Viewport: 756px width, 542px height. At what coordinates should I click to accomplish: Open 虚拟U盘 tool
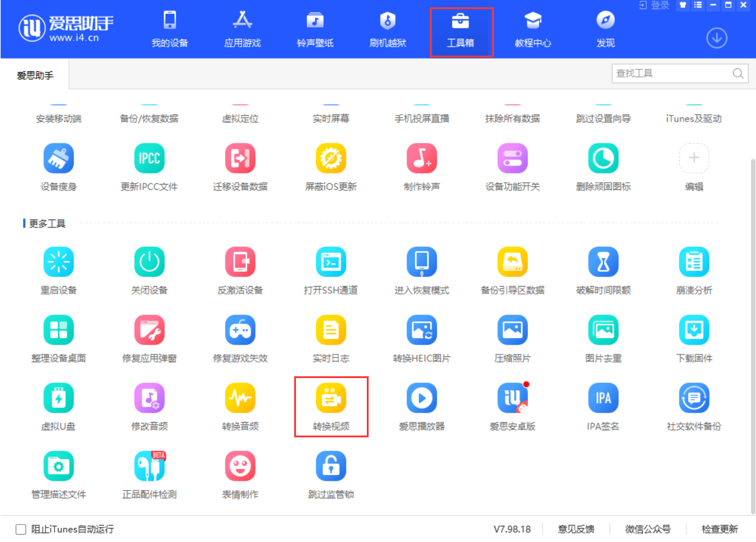click(59, 398)
